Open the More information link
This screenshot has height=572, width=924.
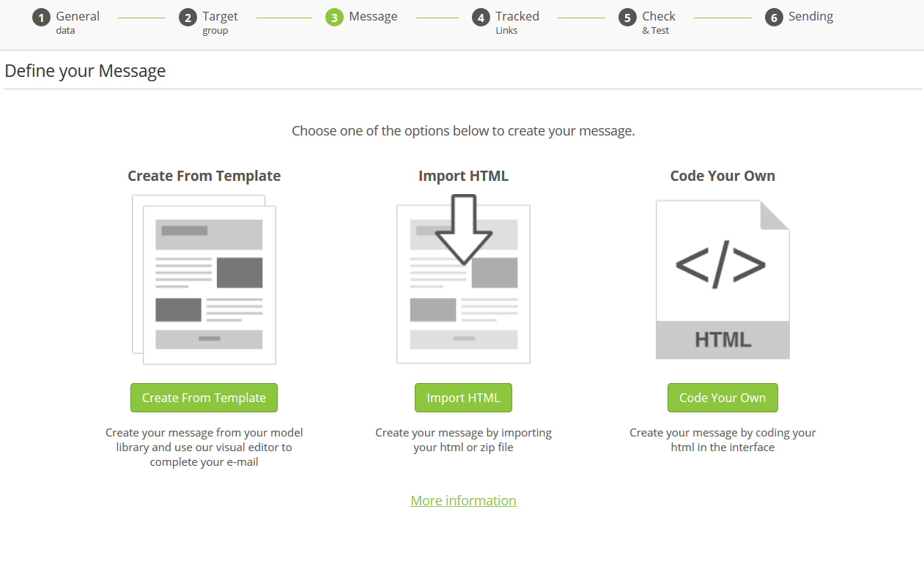tap(463, 500)
